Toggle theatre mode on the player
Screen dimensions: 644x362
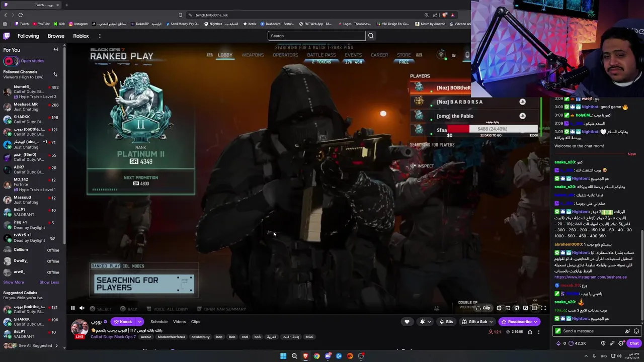[534, 308]
